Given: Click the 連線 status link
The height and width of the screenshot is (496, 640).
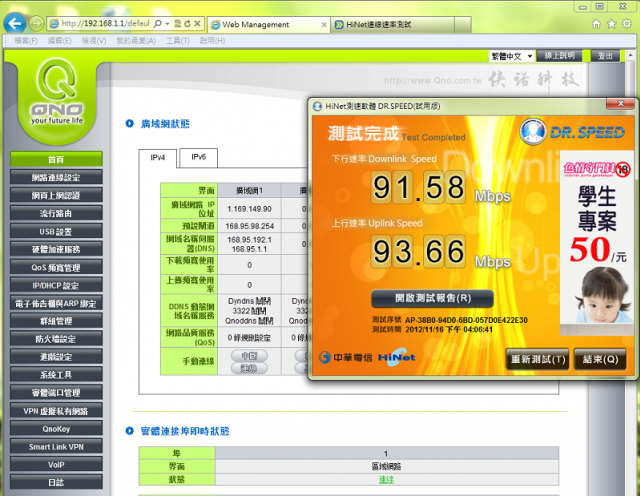Looking at the screenshot, I should (x=386, y=479).
